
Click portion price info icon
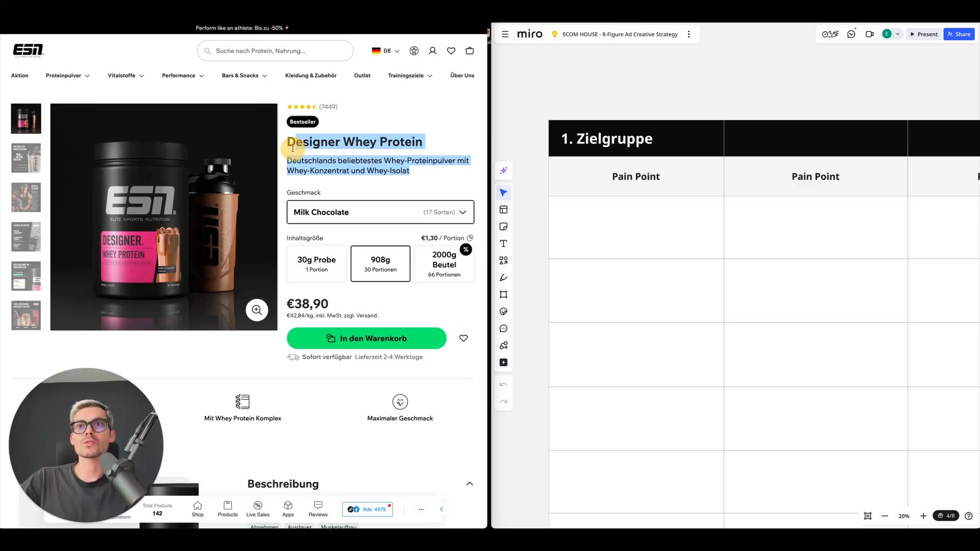(470, 238)
